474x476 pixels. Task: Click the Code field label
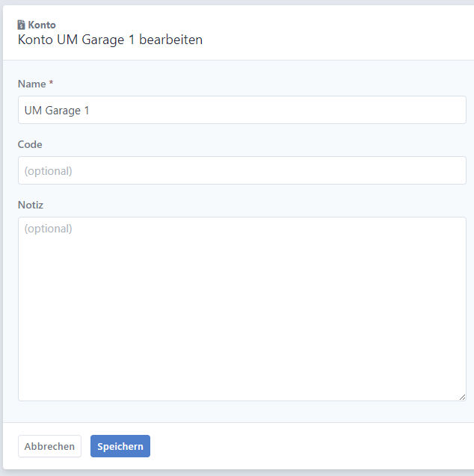(x=30, y=144)
